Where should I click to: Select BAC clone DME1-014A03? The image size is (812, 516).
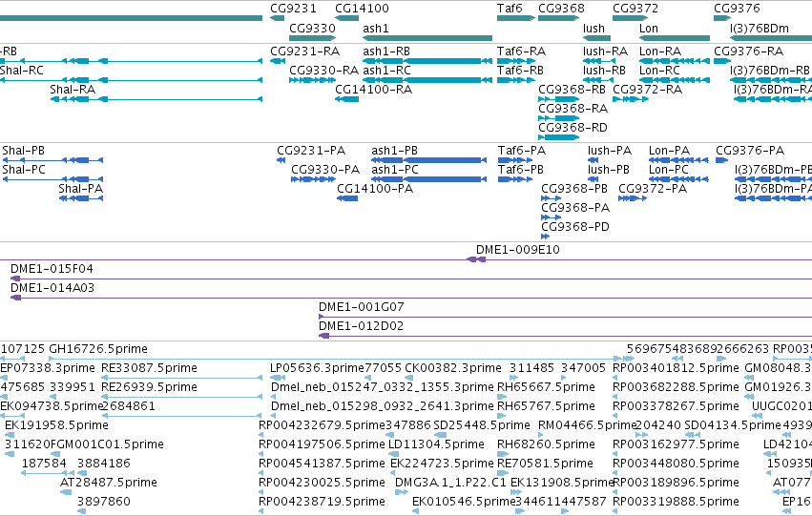[411, 299]
